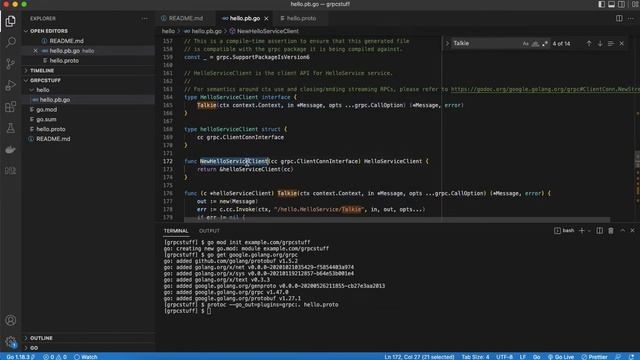Select the Output panel tab
The image size is (640, 360).
(x=209, y=231)
